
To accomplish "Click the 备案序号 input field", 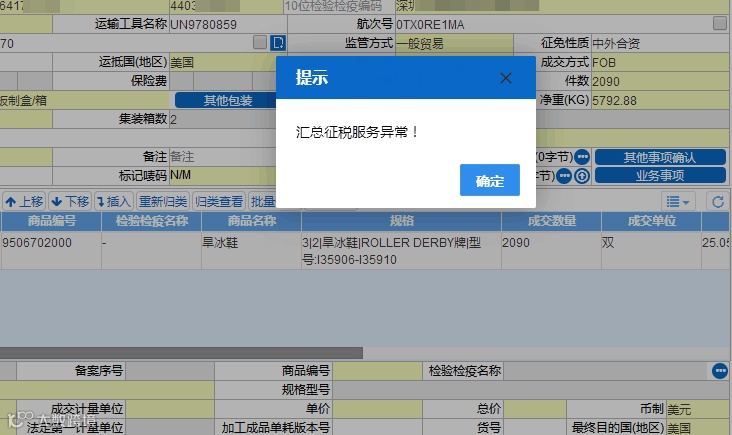I will (x=169, y=371).
